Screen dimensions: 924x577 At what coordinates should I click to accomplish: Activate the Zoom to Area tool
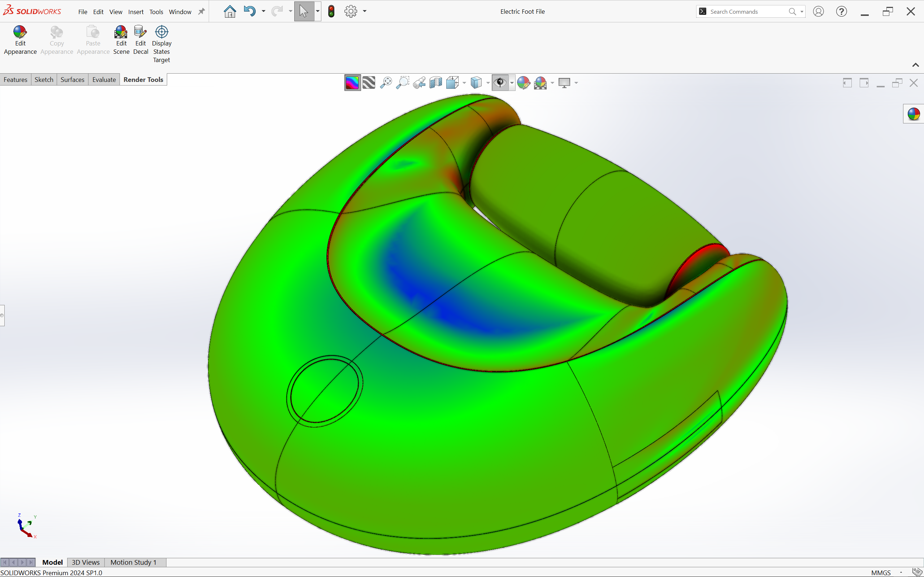[403, 82]
